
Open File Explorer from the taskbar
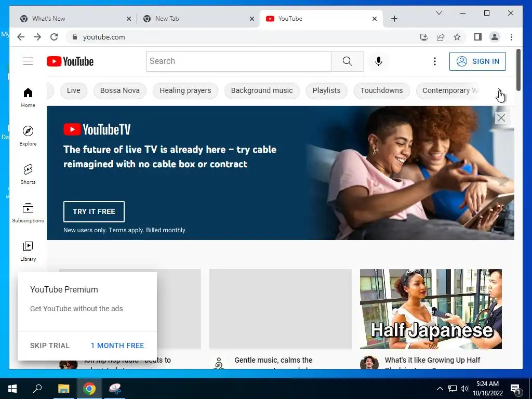[63, 389]
